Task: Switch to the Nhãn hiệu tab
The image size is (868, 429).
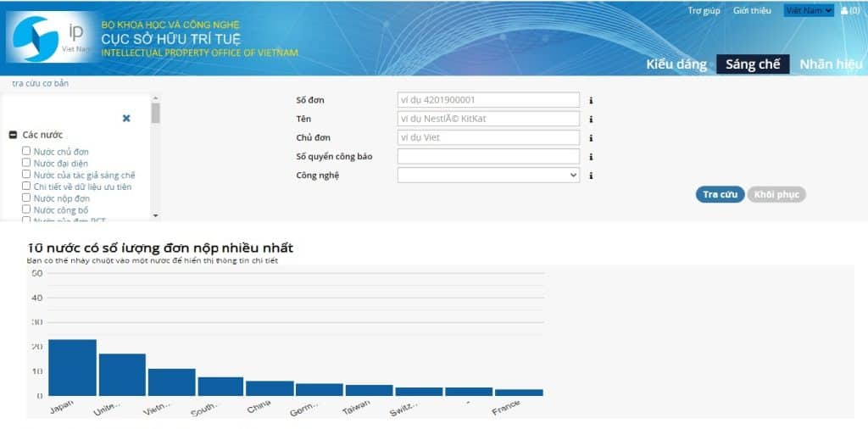Action: pyautogui.click(x=831, y=64)
